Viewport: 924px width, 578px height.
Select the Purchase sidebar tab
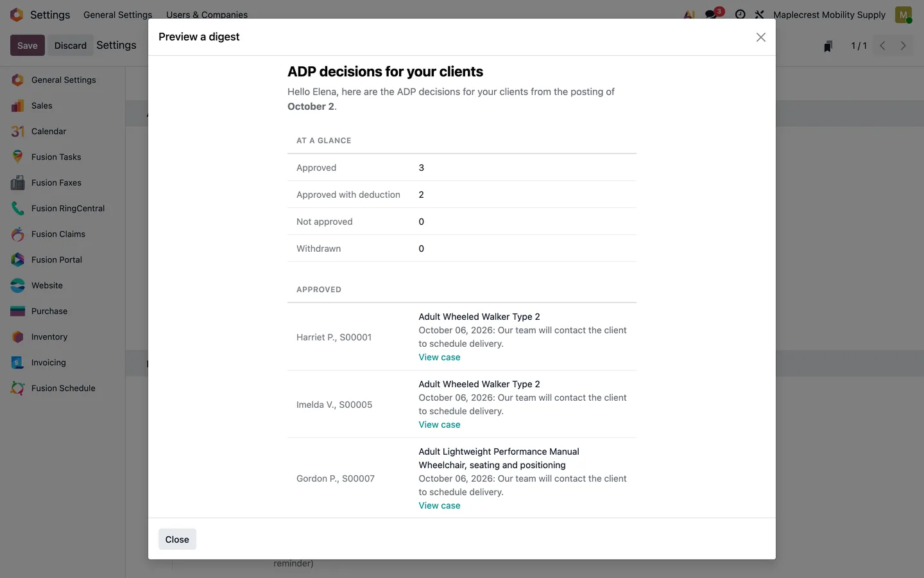pyautogui.click(x=62, y=311)
